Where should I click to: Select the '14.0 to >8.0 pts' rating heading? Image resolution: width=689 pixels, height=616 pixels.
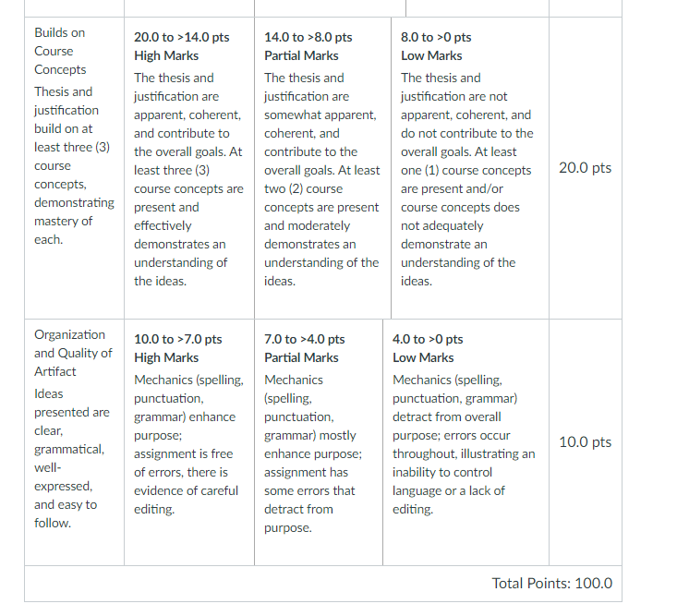[x=308, y=37]
